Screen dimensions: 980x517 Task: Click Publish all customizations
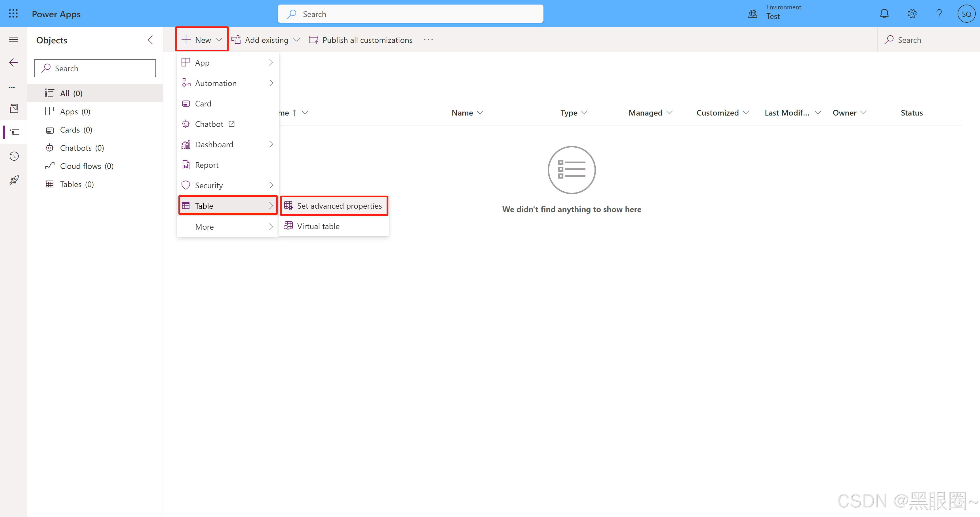(x=360, y=39)
